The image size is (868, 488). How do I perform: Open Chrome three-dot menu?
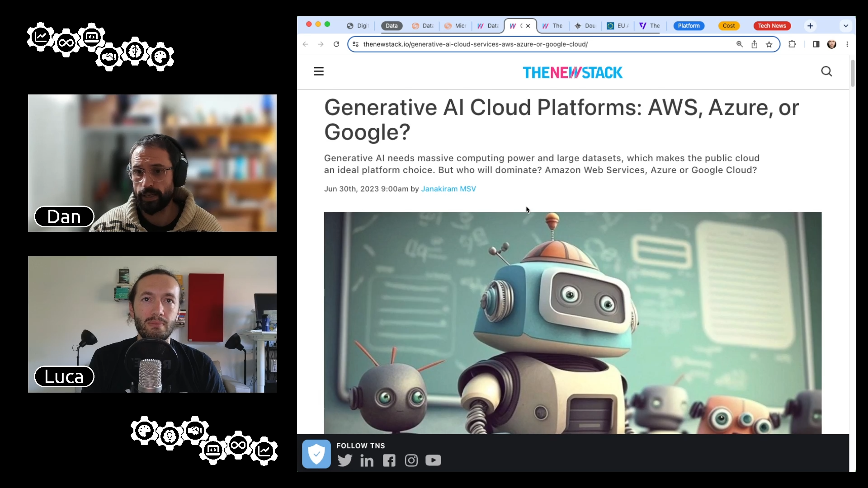click(x=847, y=44)
